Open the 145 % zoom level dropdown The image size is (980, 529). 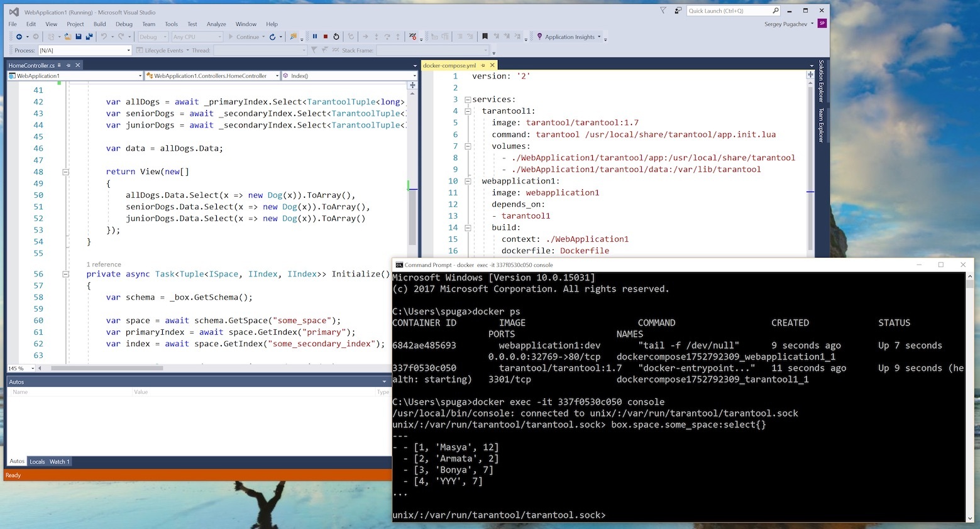(x=31, y=368)
